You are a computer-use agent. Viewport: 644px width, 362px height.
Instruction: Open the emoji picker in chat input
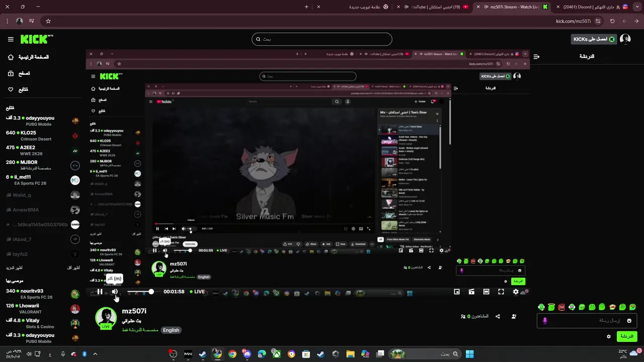(629, 321)
